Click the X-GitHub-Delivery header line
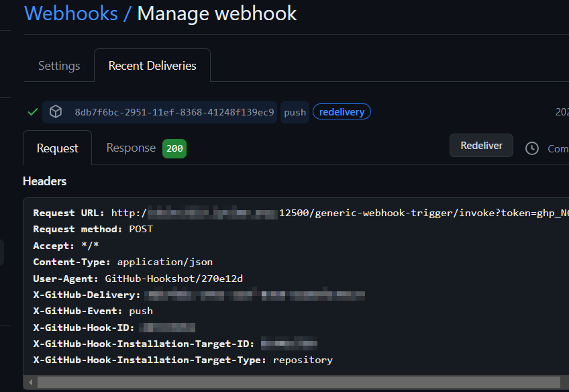The height and width of the screenshot is (392, 569). click(199, 295)
